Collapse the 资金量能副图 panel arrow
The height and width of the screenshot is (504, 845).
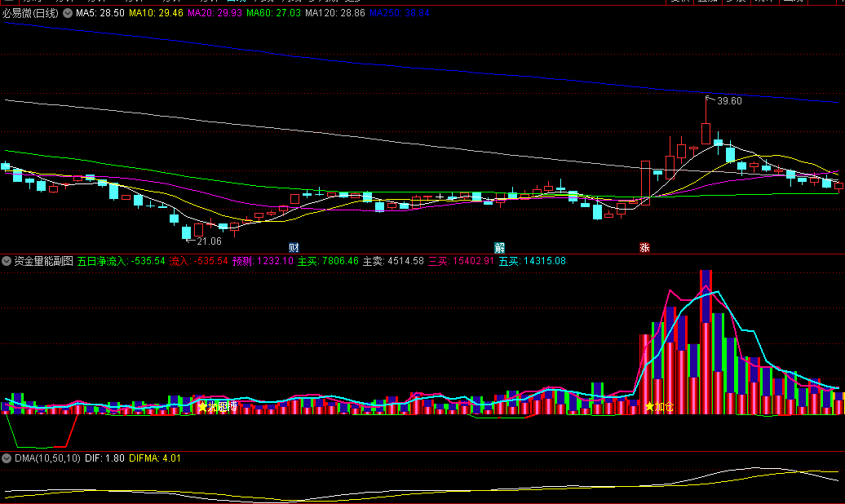7,262
